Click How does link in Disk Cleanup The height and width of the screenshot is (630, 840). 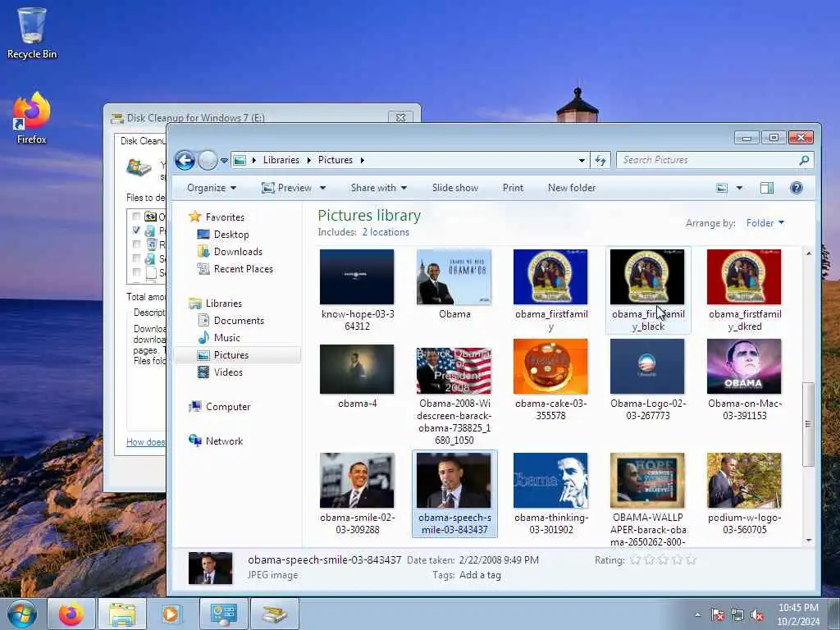(146, 442)
